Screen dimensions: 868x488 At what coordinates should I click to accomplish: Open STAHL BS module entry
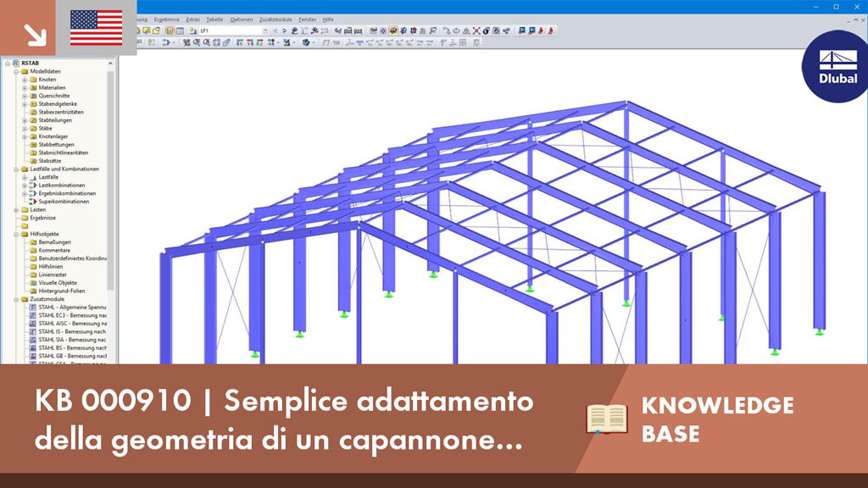(x=73, y=348)
